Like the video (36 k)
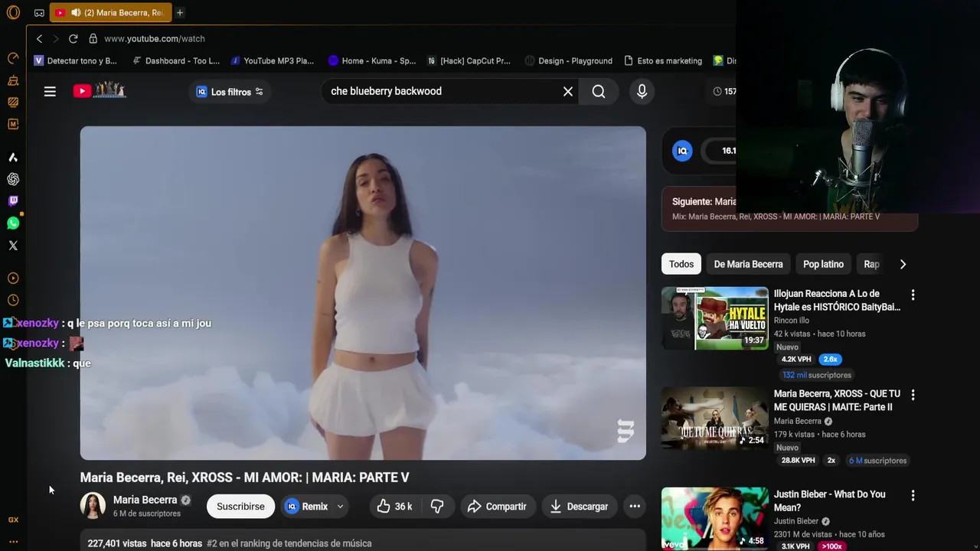980x551 pixels. pos(395,507)
